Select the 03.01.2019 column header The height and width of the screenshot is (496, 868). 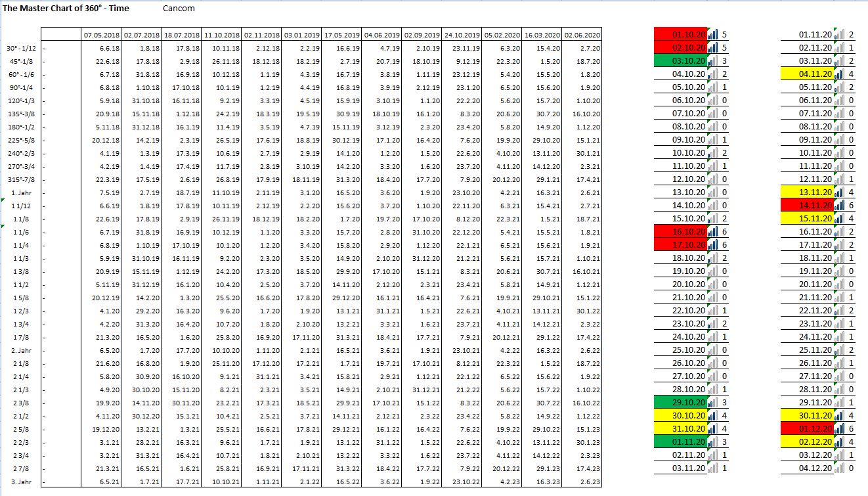coord(301,35)
